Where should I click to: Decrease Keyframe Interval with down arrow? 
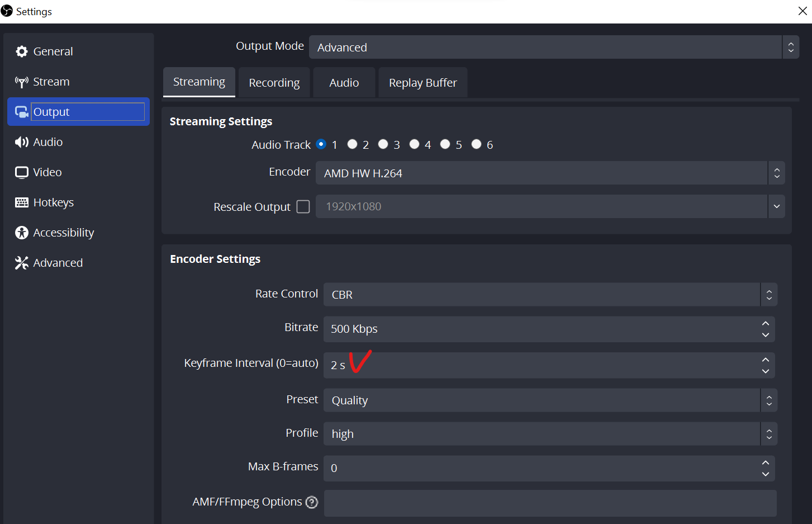766,371
